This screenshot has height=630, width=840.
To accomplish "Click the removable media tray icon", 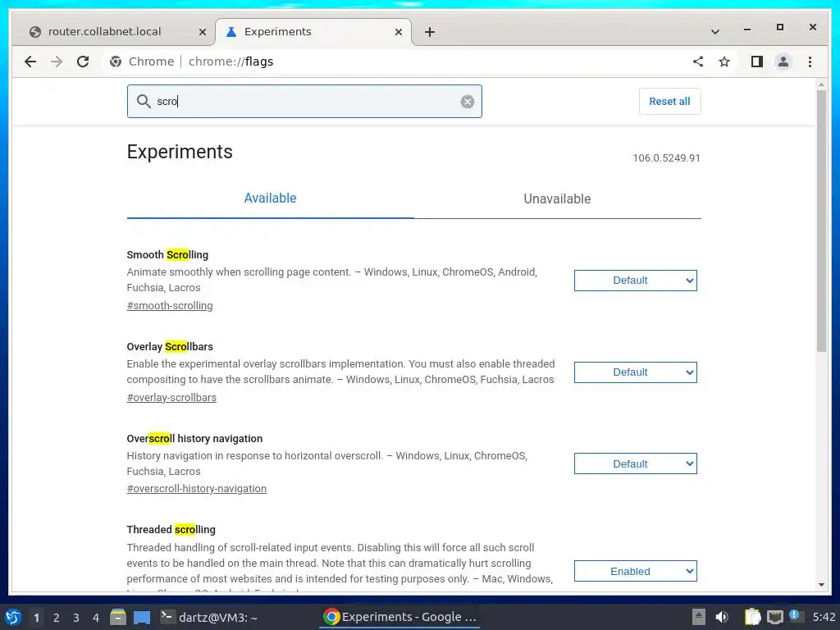I will click(x=699, y=617).
